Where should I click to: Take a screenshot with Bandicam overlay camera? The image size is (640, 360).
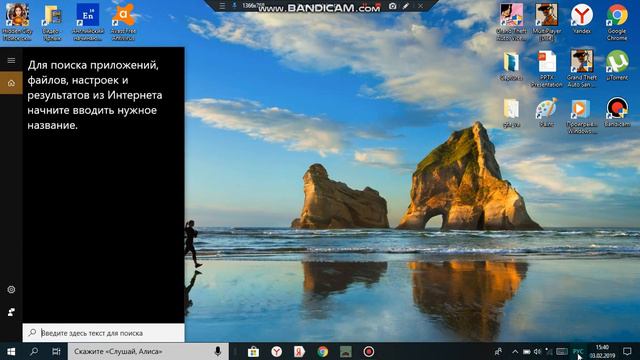(x=392, y=6)
